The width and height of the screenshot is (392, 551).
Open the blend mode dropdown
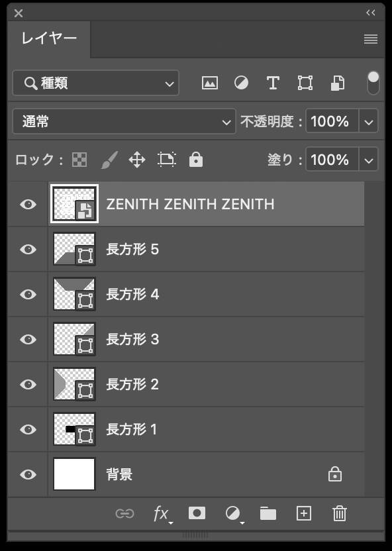point(122,121)
